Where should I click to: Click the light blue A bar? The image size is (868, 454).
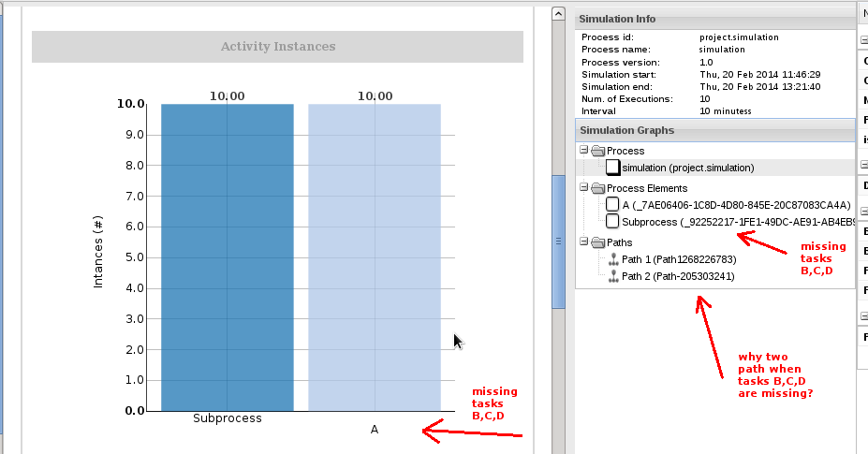tap(375, 257)
